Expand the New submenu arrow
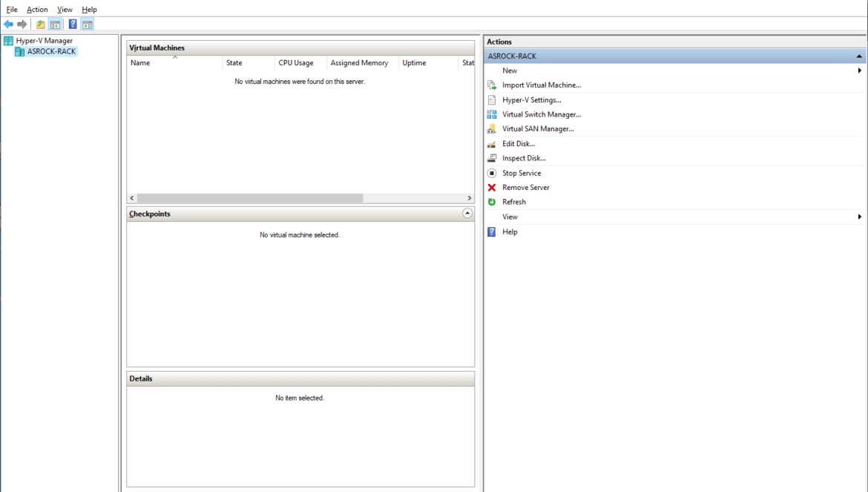Image resolution: width=868 pixels, height=492 pixels. (x=859, y=70)
